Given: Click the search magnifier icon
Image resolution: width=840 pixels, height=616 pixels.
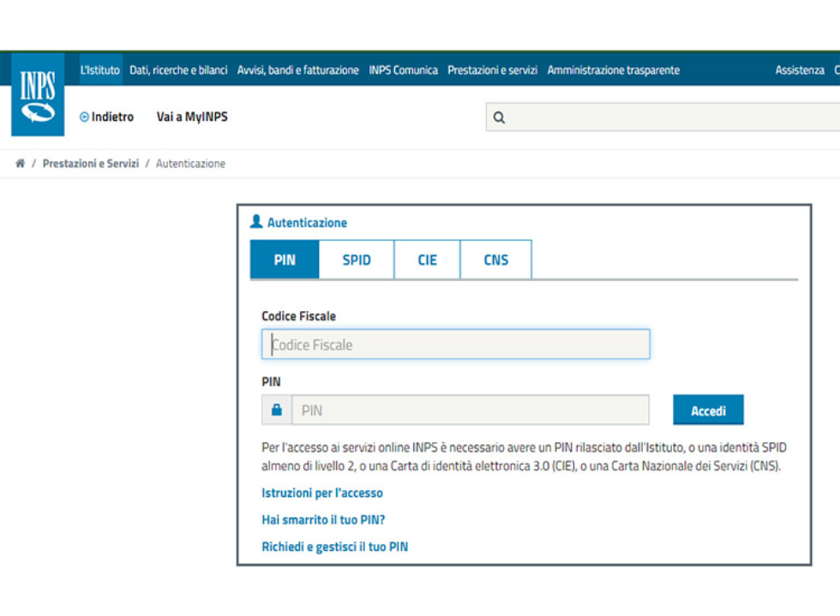Looking at the screenshot, I should coord(500,118).
